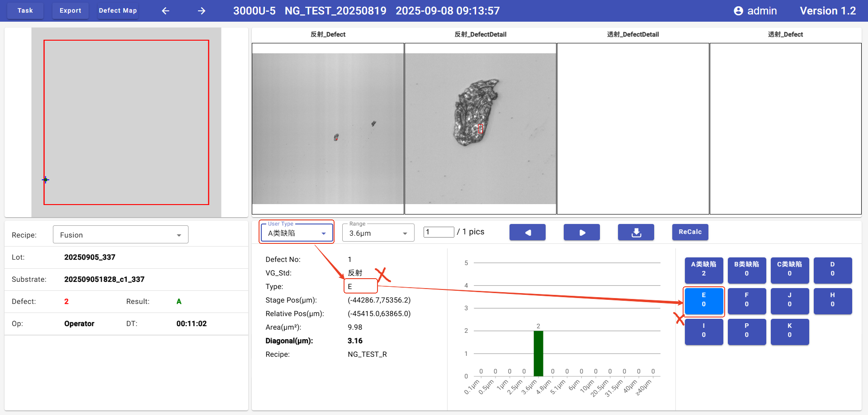Select the B类缺陷 category button

tap(746, 270)
